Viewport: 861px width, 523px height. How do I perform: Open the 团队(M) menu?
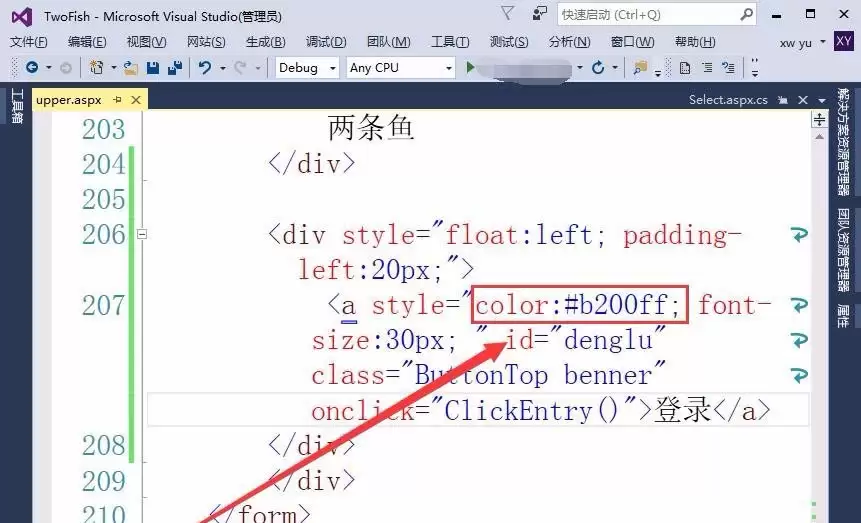click(389, 42)
